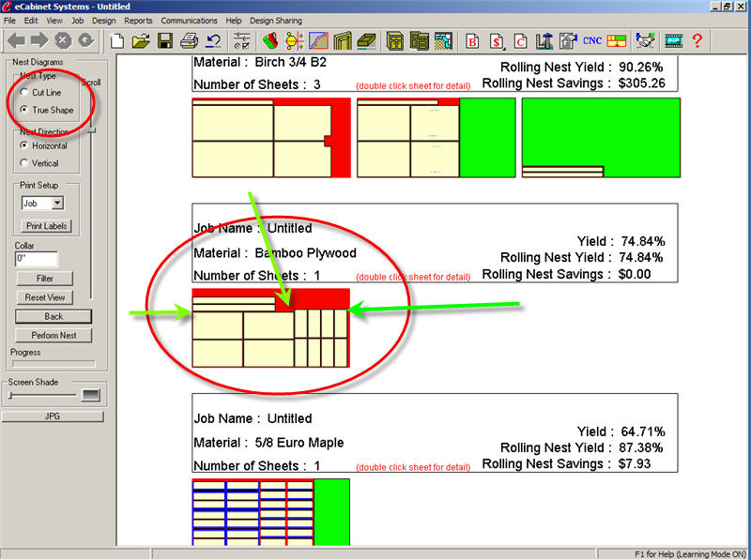Click the vertical Scroll slider handle
This screenshot has height=560, width=751.
coord(91,130)
